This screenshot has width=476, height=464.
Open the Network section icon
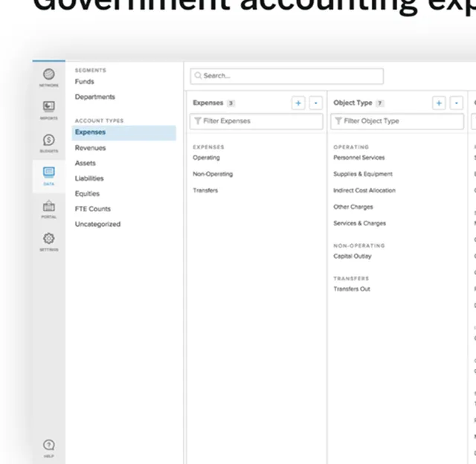coord(49,74)
